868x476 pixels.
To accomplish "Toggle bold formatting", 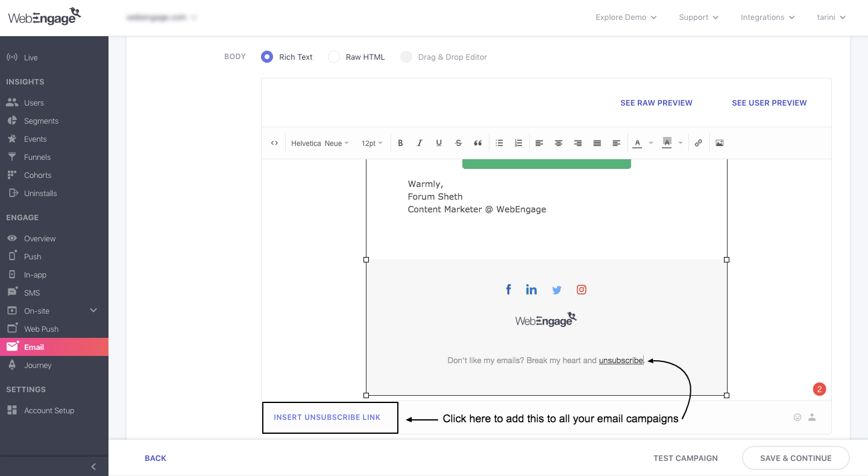I will point(400,143).
